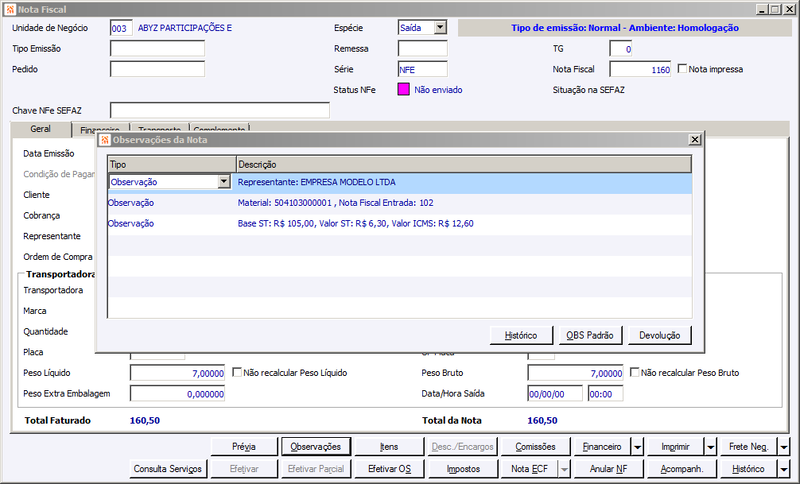Open the Impostos button
800x484 pixels.
[463, 469]
